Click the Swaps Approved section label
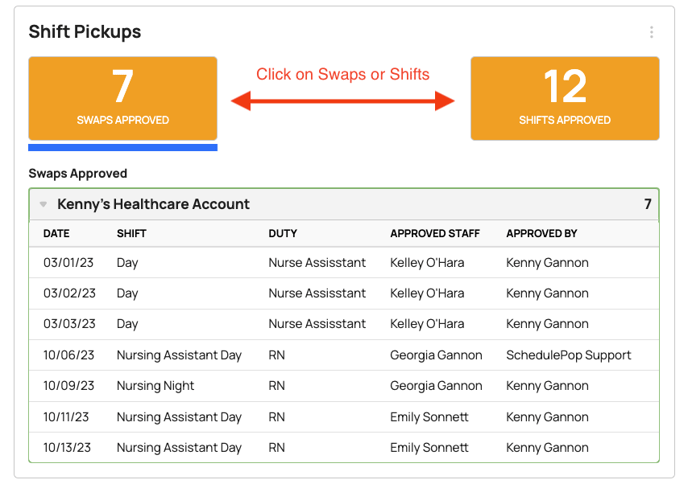This screenshot has width=688, height=484. (78, 174)
